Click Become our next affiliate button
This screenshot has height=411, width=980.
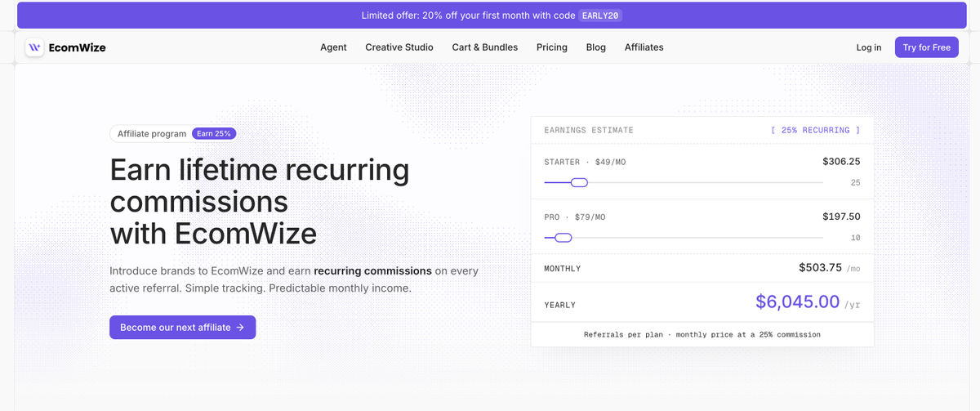tap(183, 327)
